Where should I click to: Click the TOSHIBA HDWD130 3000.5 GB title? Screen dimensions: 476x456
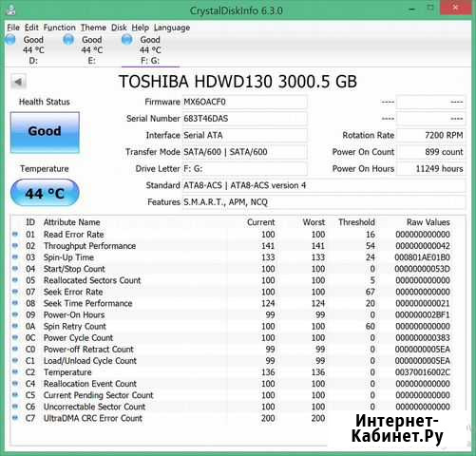pos(238,82)
